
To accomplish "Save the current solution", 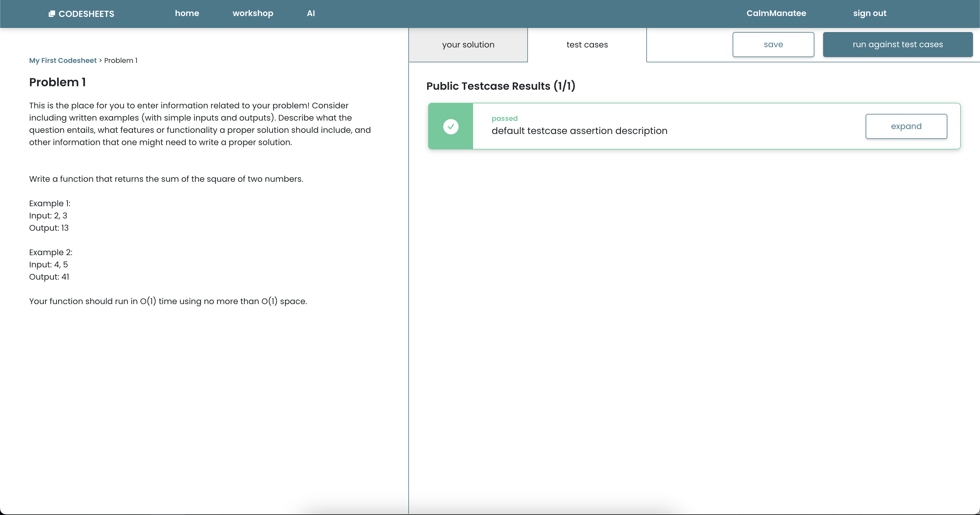I will tap(773, 45).
